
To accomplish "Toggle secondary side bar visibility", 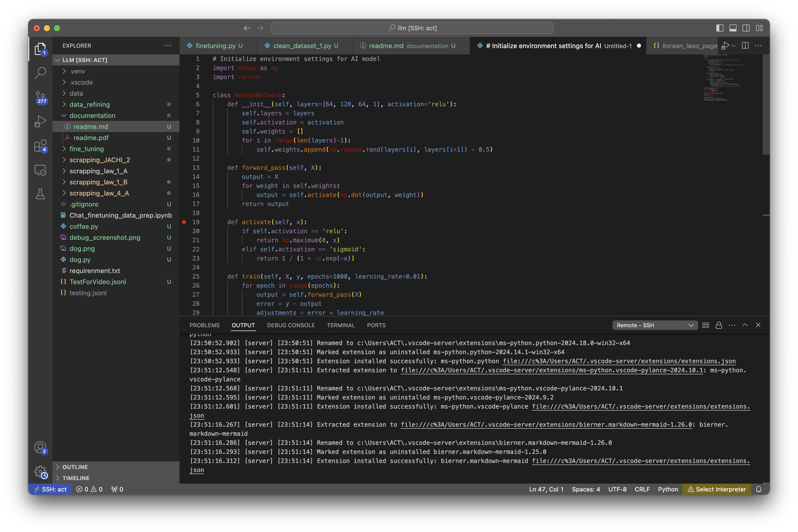I will (746, 28).
